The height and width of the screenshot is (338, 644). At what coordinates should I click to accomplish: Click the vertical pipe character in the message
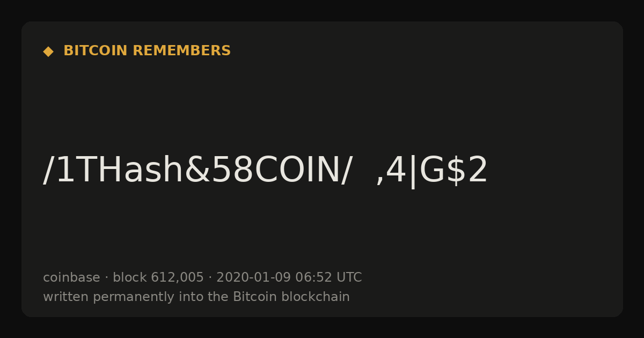click(413, 172)
